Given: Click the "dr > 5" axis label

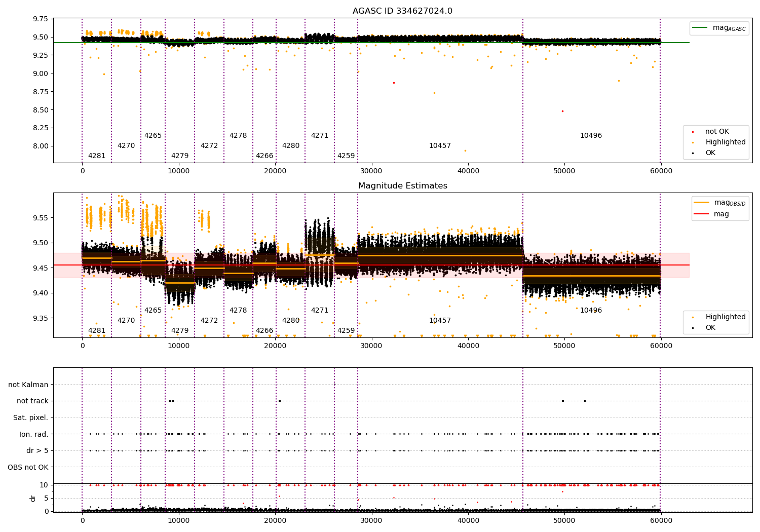Looking at the screenshot, I should coord(37,451).
